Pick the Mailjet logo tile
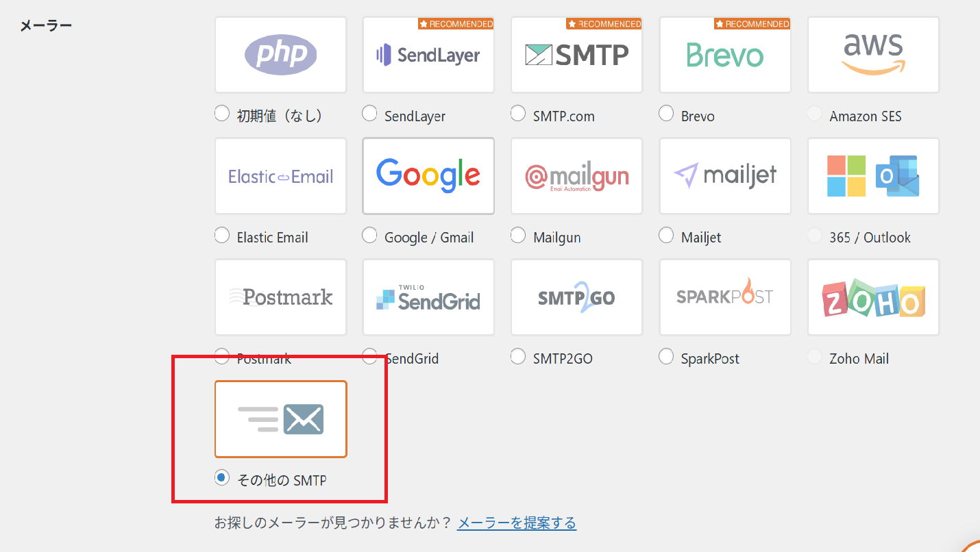This screenshot has height=552, width=980. 724,176
